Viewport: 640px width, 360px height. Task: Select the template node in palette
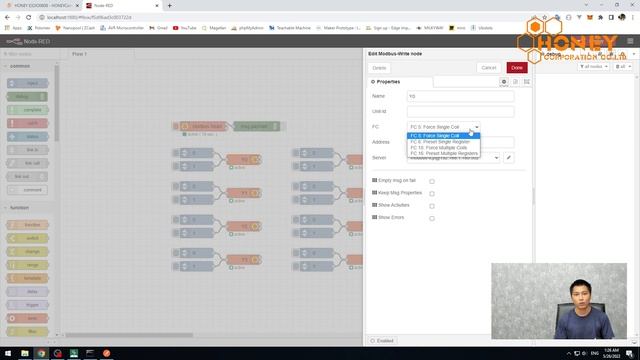[x=28, y=278]
